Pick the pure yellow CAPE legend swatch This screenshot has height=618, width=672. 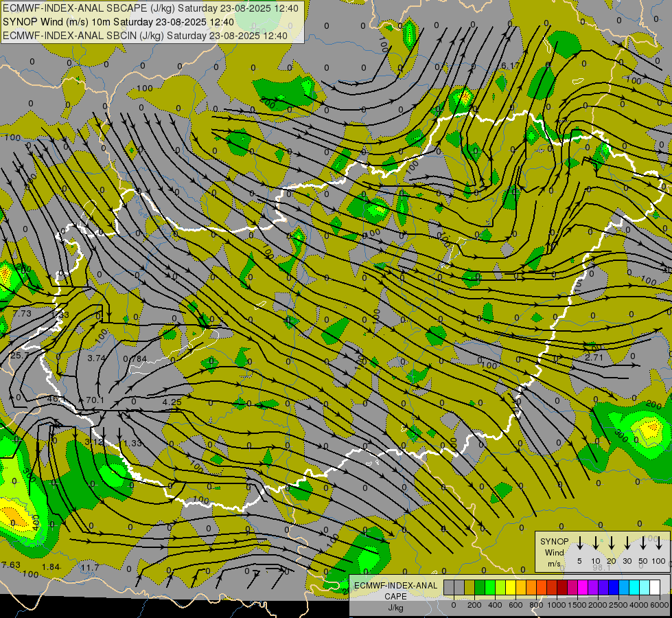(x=511, y=587)
